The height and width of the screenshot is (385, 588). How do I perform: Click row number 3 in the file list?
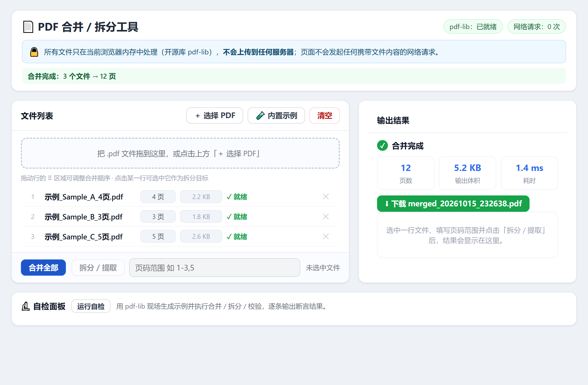coord(33,236)
